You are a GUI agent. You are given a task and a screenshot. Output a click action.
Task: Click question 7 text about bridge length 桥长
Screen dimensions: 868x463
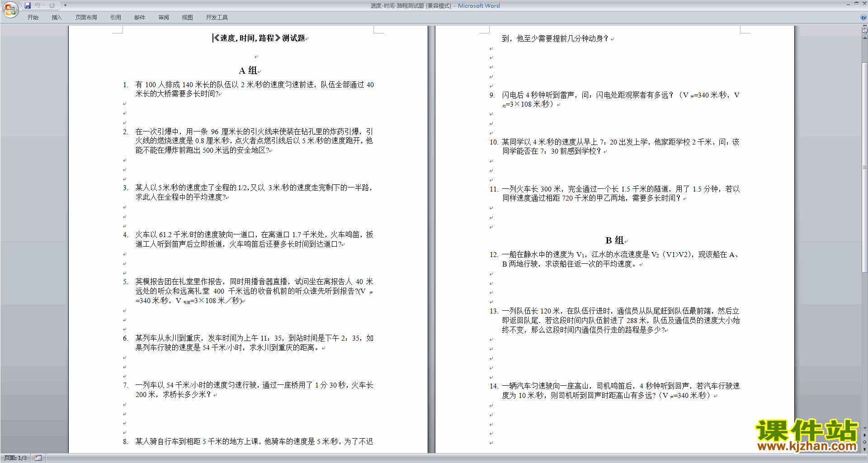point(254,389)
